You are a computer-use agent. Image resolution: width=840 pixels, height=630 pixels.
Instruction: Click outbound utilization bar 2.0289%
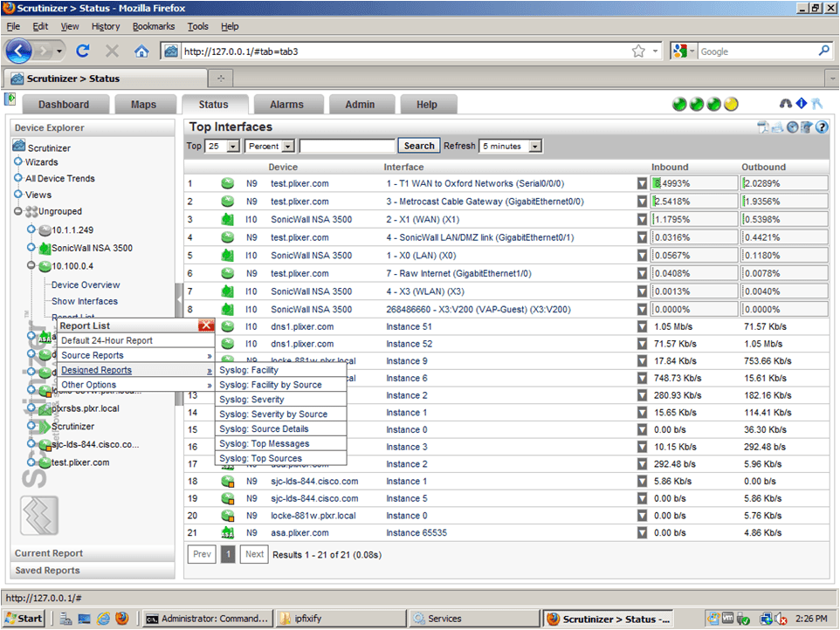(x=784, y=183)
